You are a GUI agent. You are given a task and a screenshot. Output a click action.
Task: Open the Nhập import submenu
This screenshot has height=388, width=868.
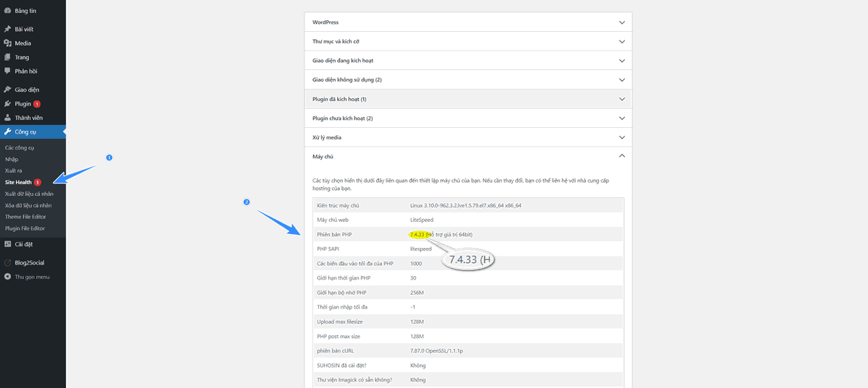click(12, 159)
